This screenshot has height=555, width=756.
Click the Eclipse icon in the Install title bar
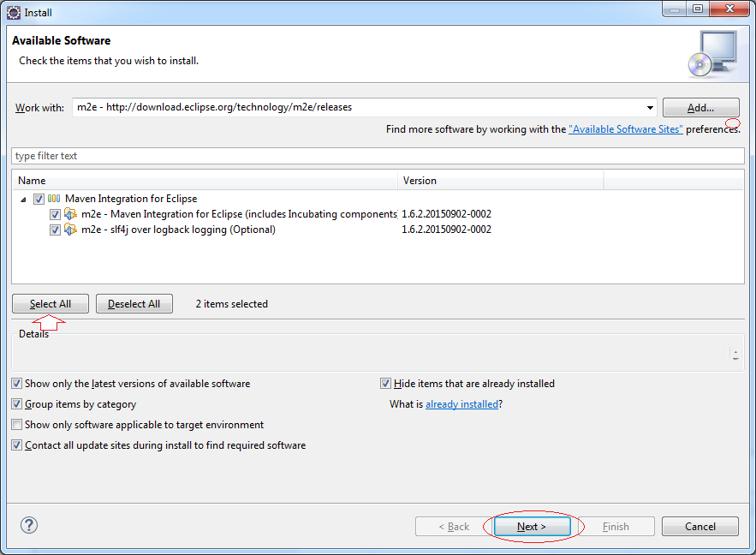14,13
